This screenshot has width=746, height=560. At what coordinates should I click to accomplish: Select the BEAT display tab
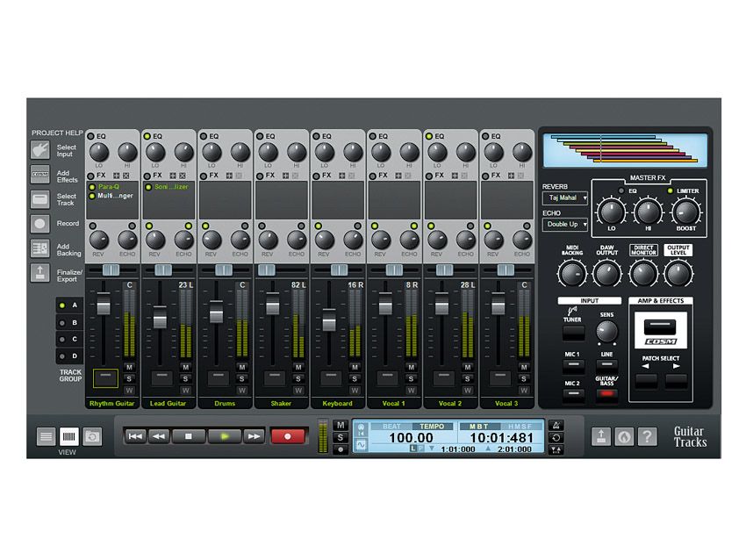click(391, 427)
